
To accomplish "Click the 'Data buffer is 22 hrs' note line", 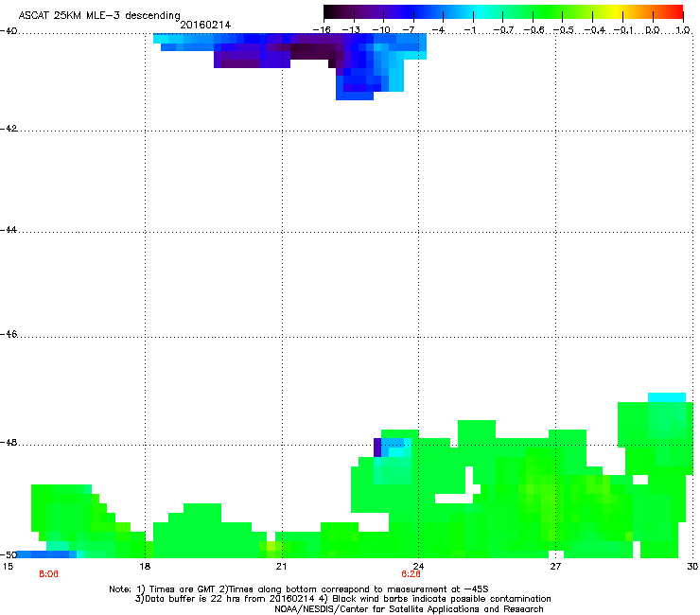I will [342, 599].
